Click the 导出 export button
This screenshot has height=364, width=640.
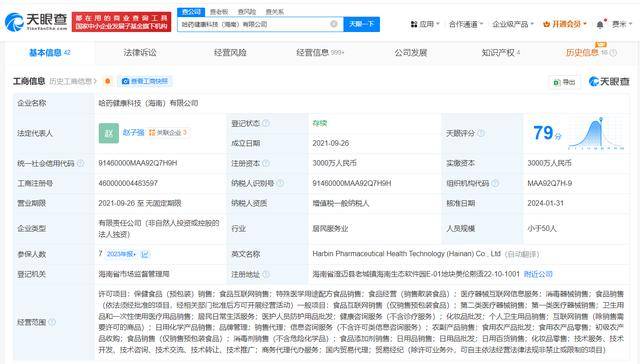click(x=564, y=82)
